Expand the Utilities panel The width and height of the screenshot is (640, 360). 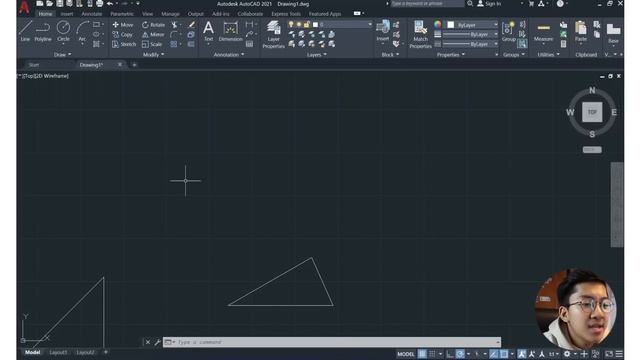(x=549, y=54)
